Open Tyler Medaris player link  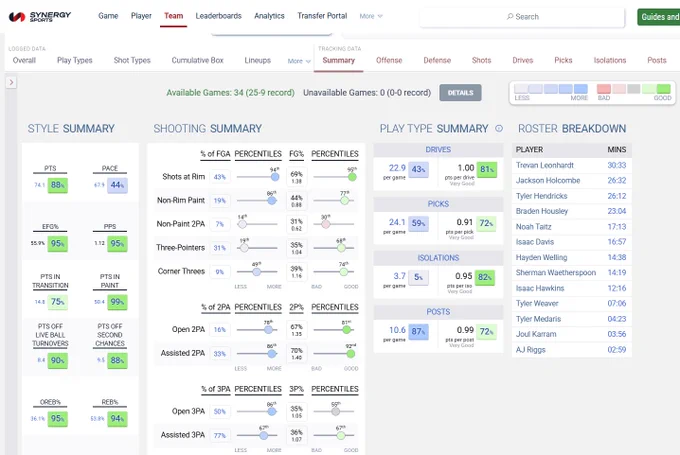pyautogui.click(x=538, y=319)
